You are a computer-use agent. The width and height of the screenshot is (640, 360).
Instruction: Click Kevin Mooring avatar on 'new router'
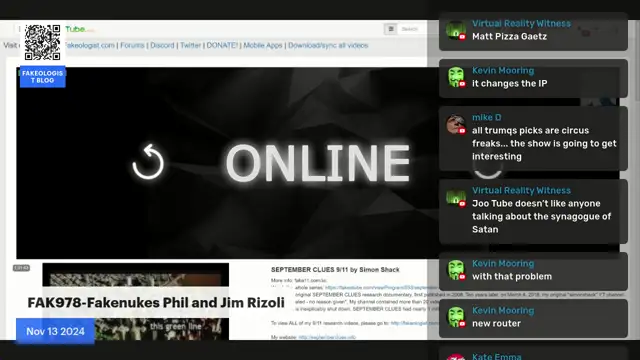coord(456,317)
